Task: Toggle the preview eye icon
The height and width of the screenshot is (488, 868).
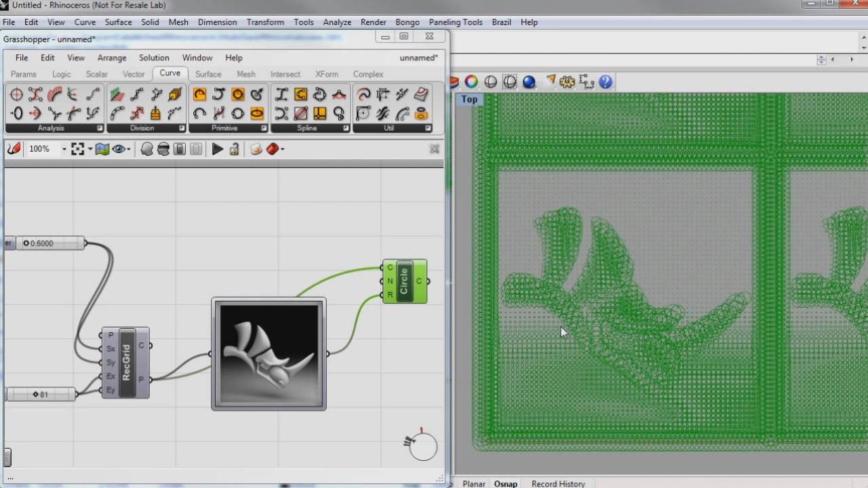Action: click(x=119, y=148)
